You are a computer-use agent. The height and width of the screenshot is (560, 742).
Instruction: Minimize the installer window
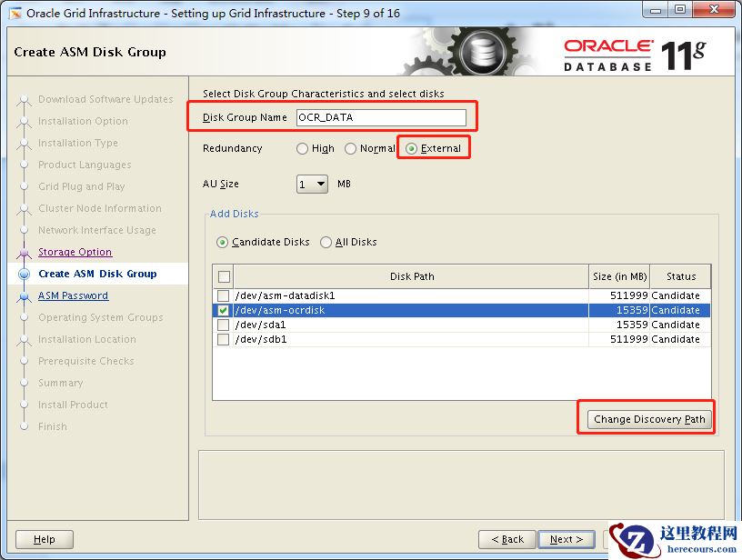[x=656, y=10]
